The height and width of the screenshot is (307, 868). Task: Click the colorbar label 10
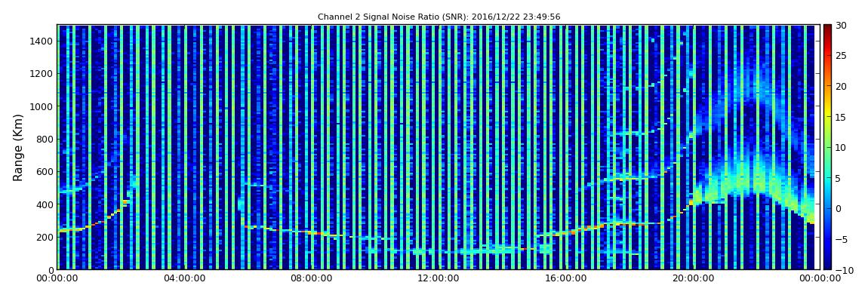point(842,148)
